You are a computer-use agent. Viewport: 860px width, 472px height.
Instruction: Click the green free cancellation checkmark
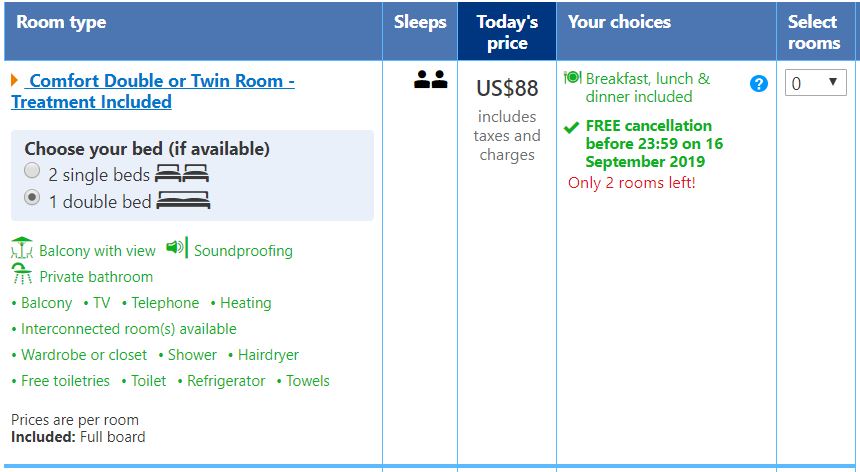[571, 127]
